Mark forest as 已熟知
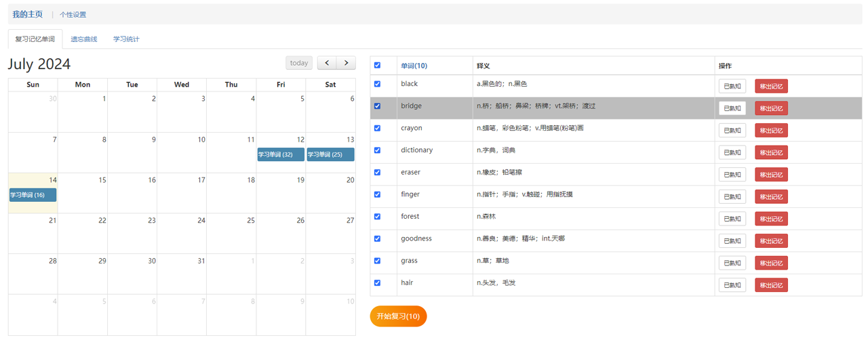This screenshot has width=868, height=340. point(732,219)
